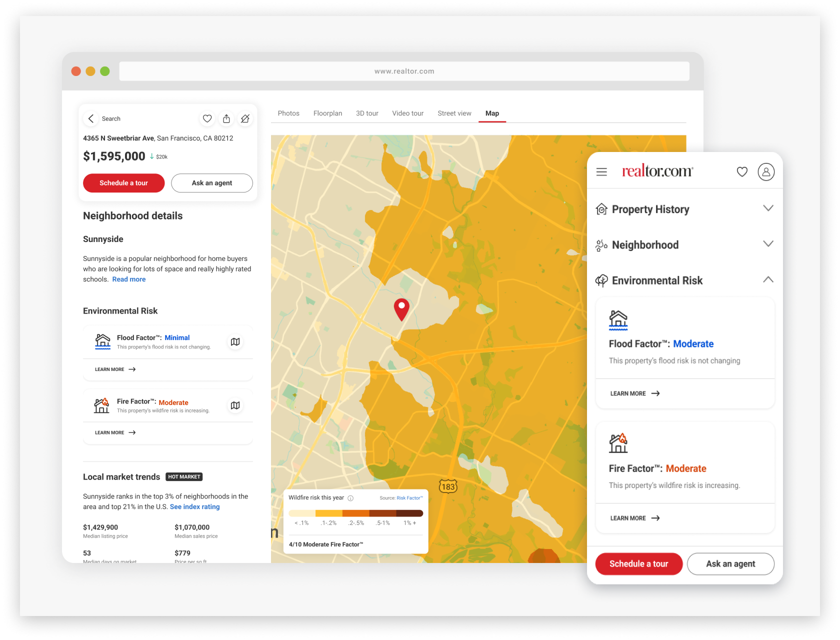Click the hide listing icon
The width and height of the screenshot is (840, 640).
point(245,118)
